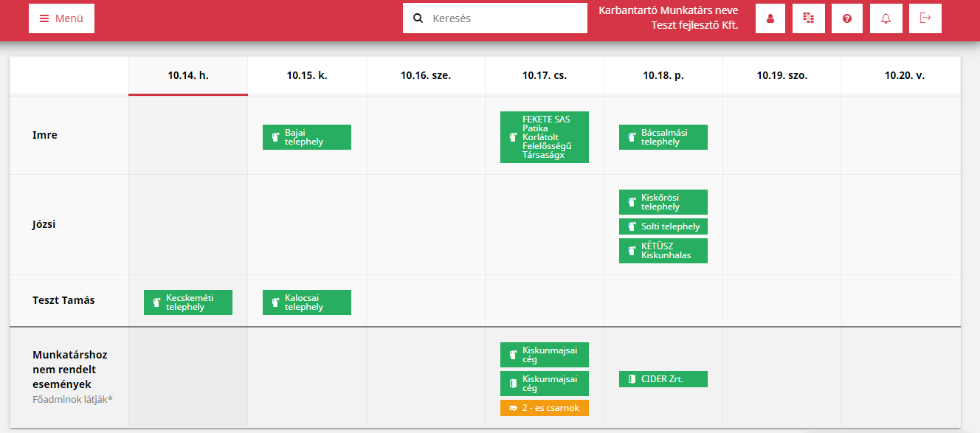Open the notifications bell icon
This screenshot has height=433, width=980.
click(886, 18)
